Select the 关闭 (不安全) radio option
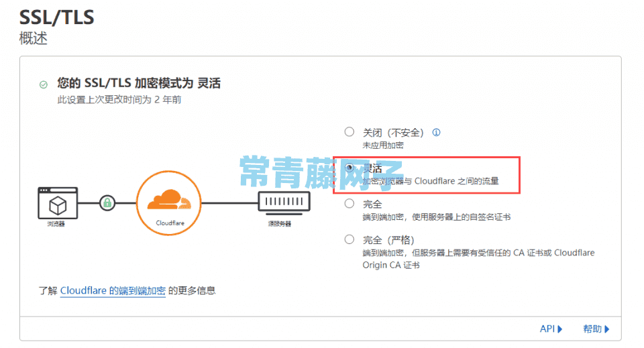 pyautogui.click(x=350, y=131)
